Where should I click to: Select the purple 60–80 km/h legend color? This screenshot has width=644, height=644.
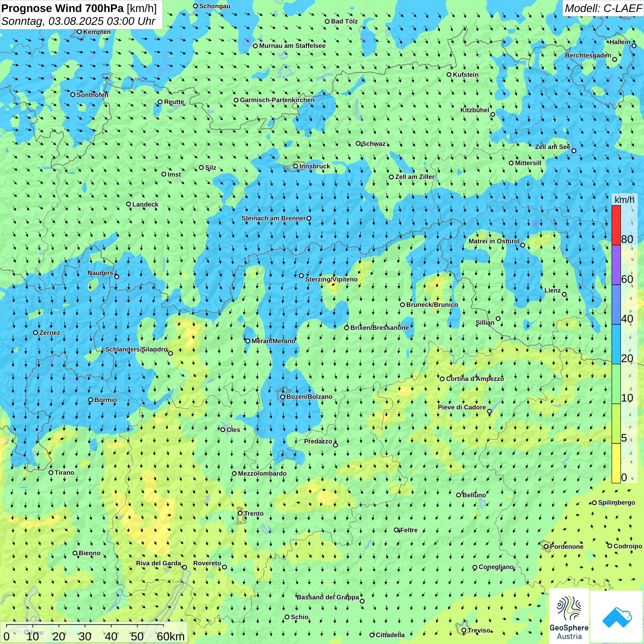616,265
